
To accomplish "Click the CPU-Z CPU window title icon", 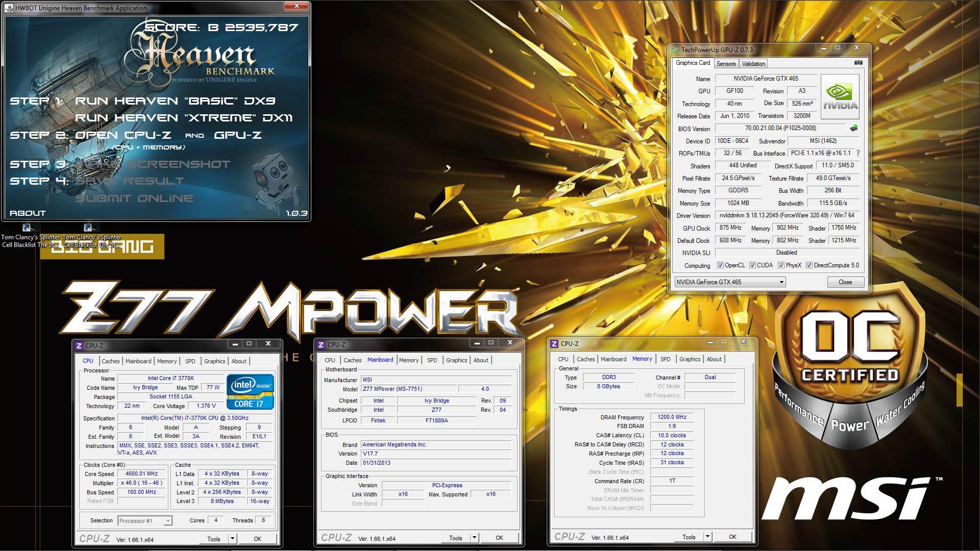I will coord(79,346).
